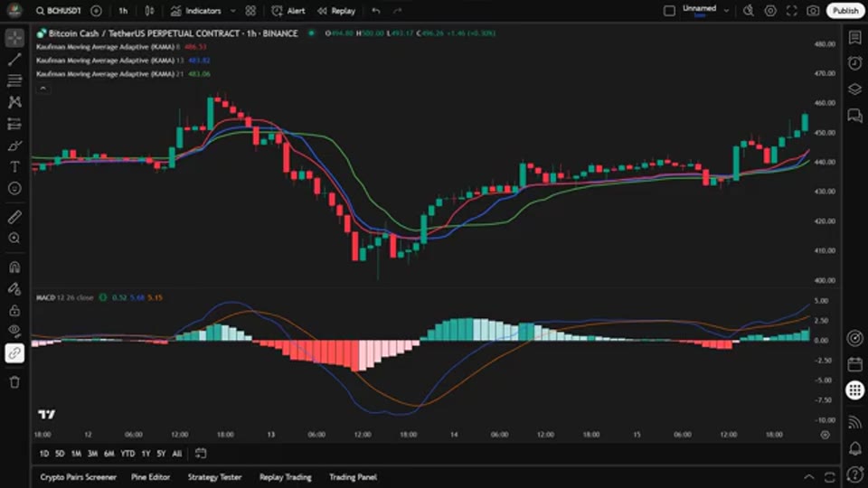Screen dimensions: 868x488
Task: Open the Pine Editor tab
Action: 151,477
